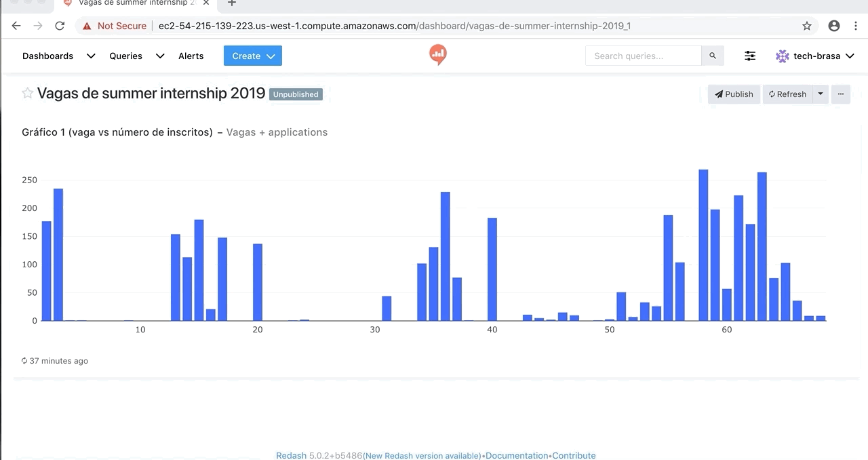The image size is (868, 460).
Task: Open the Refresh interval dropdown arrow
Action: tap(821, 94)
